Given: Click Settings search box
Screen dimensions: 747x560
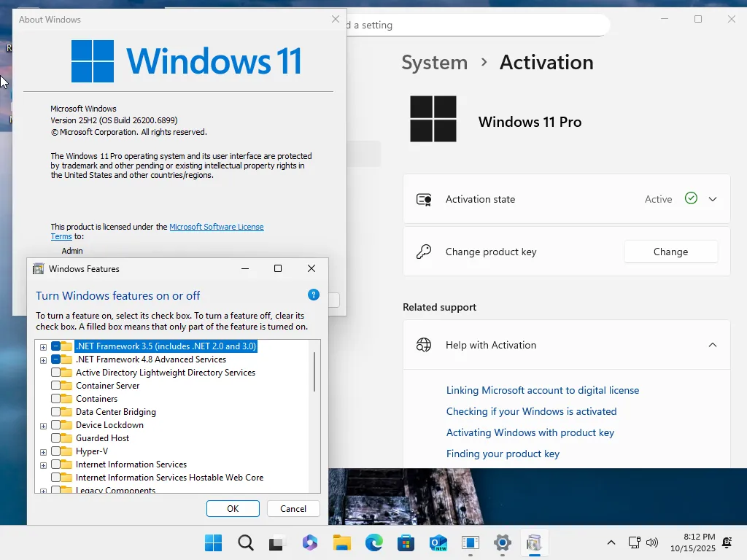Looking at the screenshot, I should (478, 25).
